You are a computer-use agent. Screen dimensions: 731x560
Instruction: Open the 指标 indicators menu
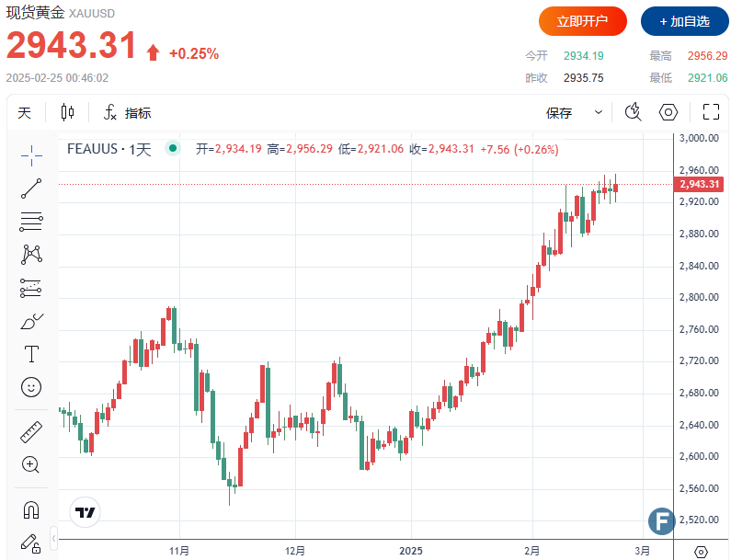(127, 113)
